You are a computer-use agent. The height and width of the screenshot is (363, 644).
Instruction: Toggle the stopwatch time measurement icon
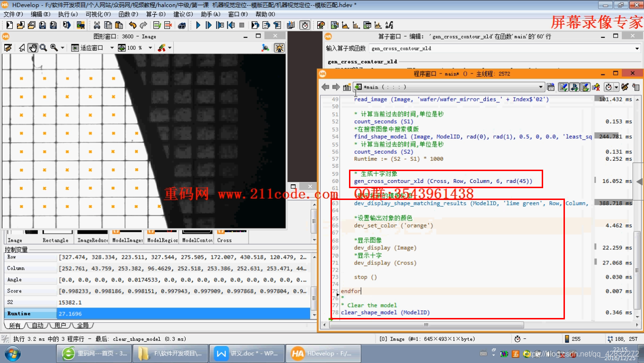tap(305, 25)
